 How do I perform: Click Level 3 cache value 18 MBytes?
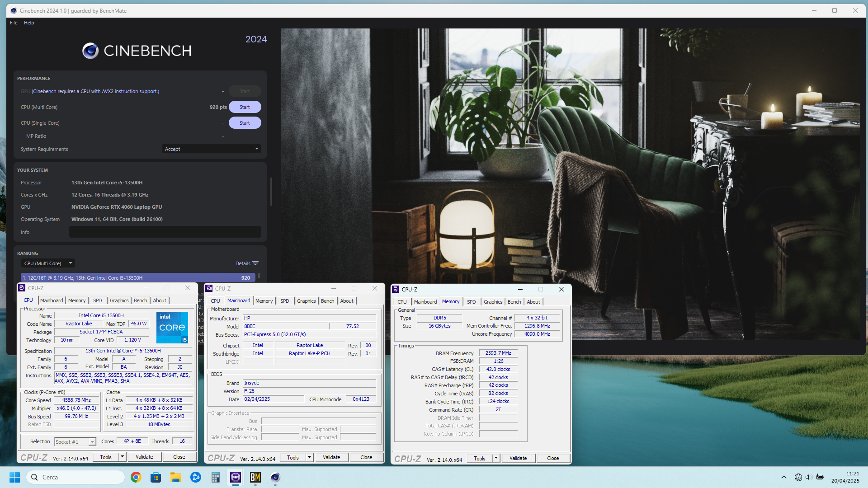coord(159,424)
